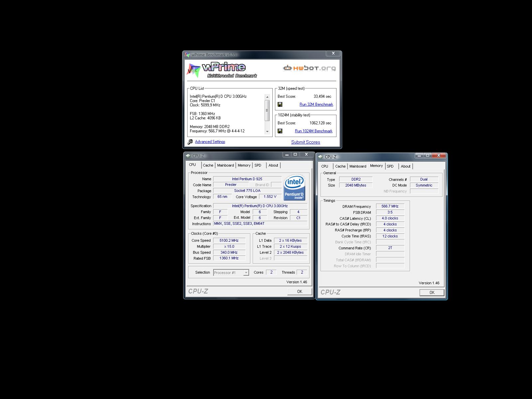532x399 pixels.
Task: Click the CPU List scroll up arrow
Action: pyautogui.click(x=267, y=97)
